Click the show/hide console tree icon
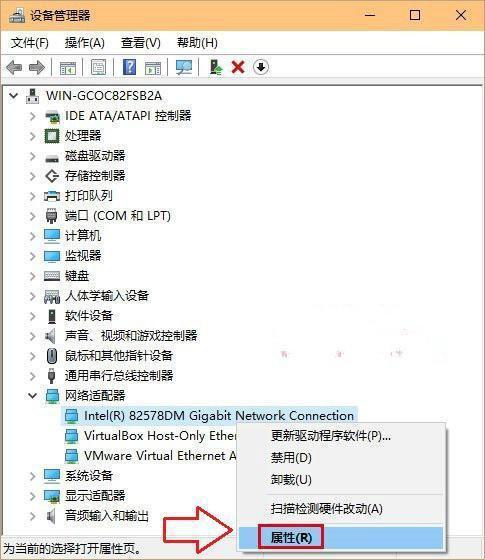The width and height of the screenshot is (485, 560). (68, 68)
